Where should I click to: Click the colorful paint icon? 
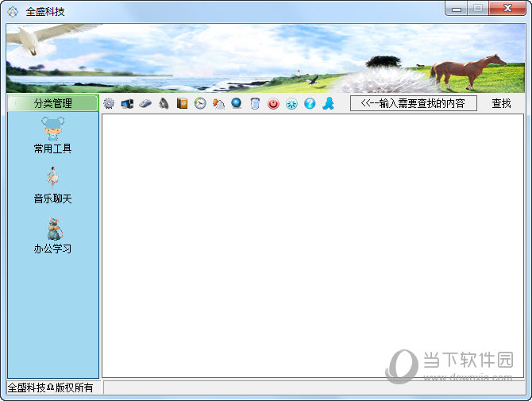[218, 103]
